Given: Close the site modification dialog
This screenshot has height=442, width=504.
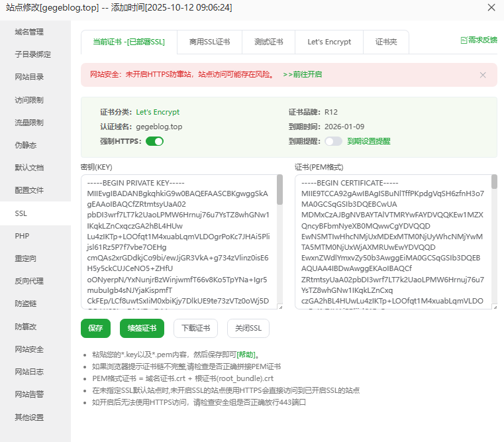Looking at the screenshot, I should (491, 7).
